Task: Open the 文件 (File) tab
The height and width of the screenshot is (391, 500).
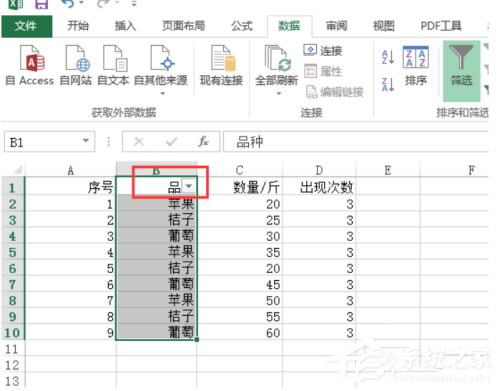Action: click(27, 26)
